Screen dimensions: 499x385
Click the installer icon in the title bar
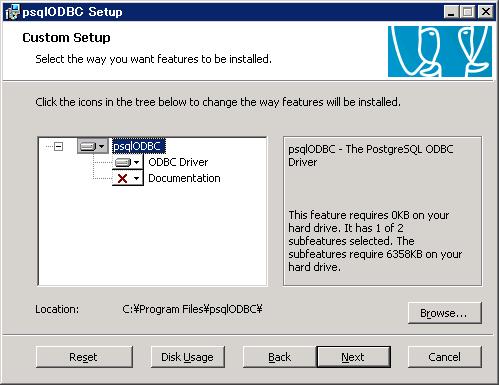(12, 12)
